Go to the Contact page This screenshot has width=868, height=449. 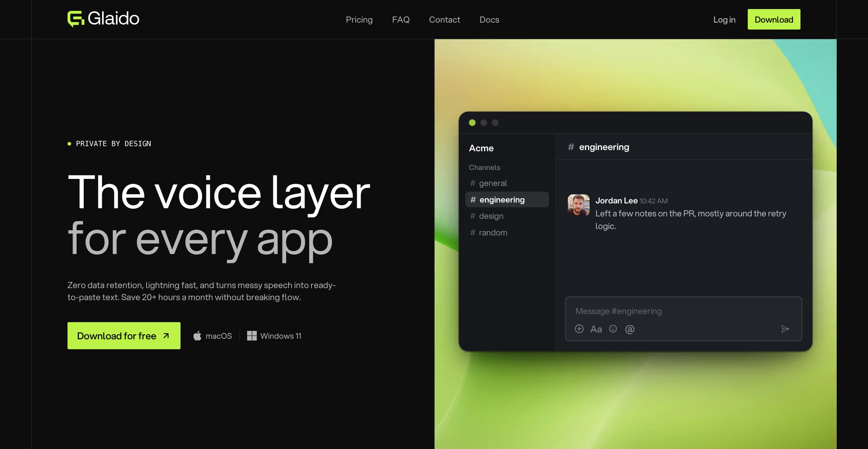point(444,20)
